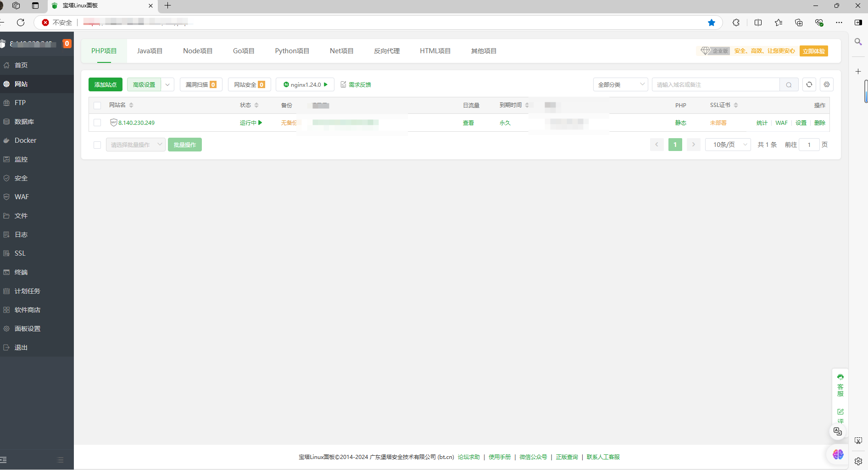
Task: Click the collapse menu icon at sidebar bottom
Action: (4, 459)
